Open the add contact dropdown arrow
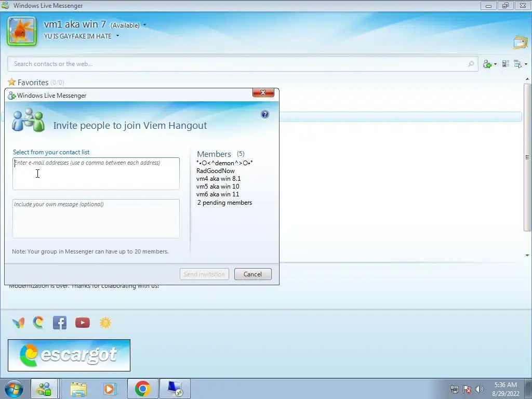The image size is (532, 399). [x=495, y=64]
